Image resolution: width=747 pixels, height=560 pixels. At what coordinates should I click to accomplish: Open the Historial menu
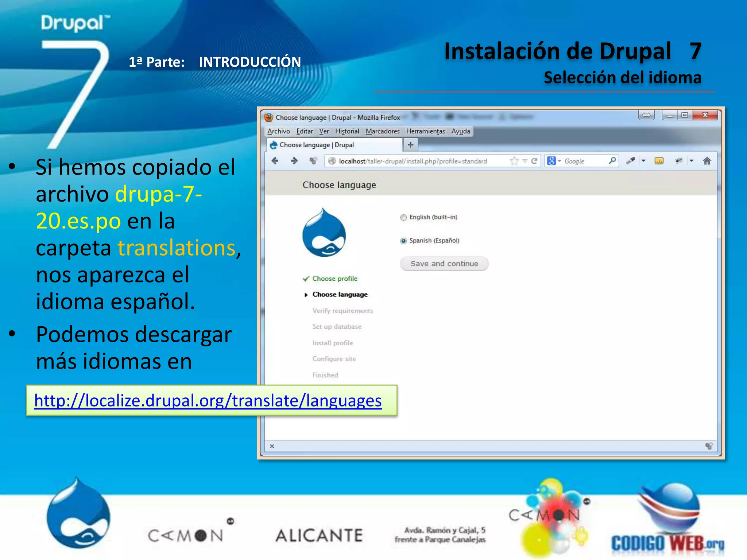[x=347, y=131]
